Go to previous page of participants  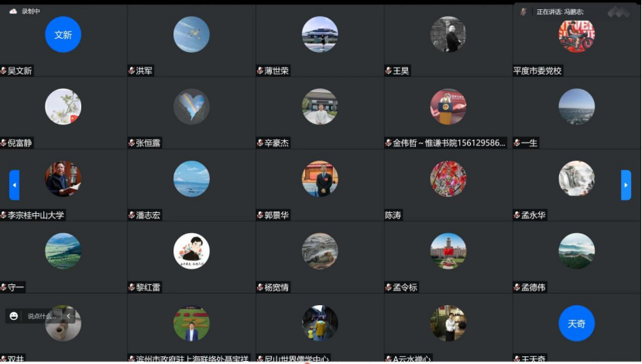15,185
